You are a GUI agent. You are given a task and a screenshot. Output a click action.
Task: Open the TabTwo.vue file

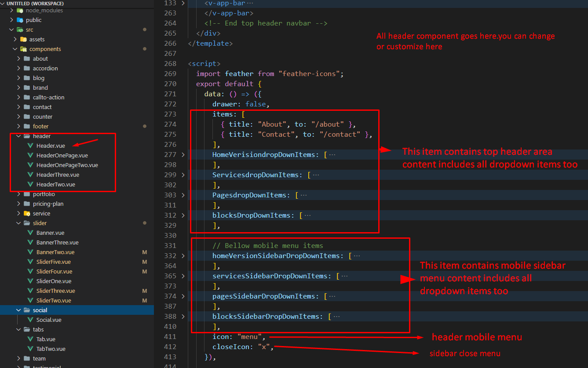pyautogui.click(x=51, y=349)
